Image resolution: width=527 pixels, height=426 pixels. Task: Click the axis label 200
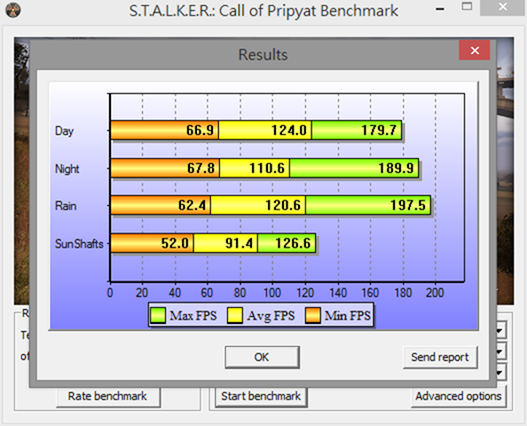pos(435,293)
